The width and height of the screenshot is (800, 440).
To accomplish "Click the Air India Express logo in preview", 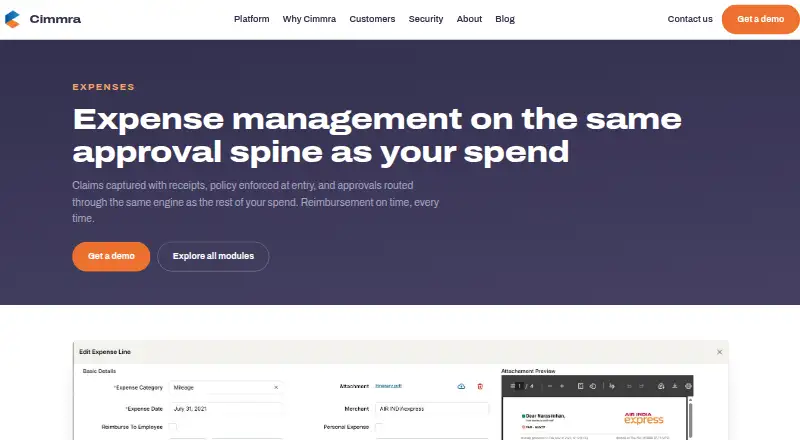I will tap(643, 419).
